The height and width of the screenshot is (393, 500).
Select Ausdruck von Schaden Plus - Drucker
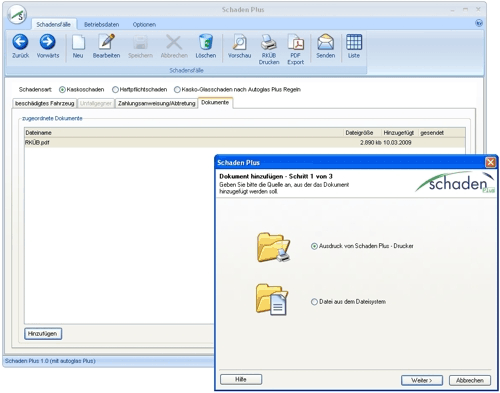pyautogui.click(x=314, y=246)
